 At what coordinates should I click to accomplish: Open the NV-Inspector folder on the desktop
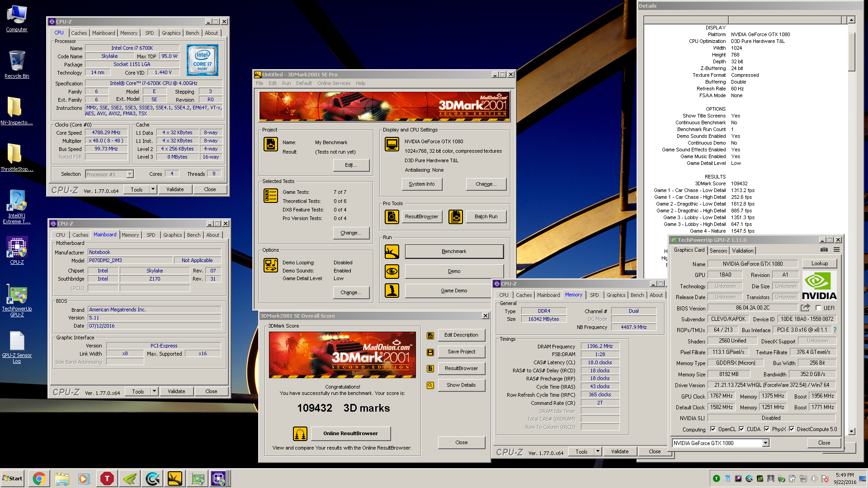[17, 111]
